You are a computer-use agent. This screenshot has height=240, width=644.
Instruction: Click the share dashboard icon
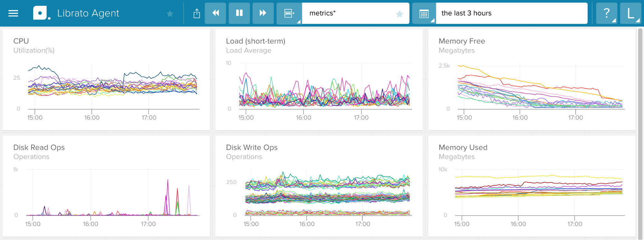pyautogui.click(x=197, y=13)
